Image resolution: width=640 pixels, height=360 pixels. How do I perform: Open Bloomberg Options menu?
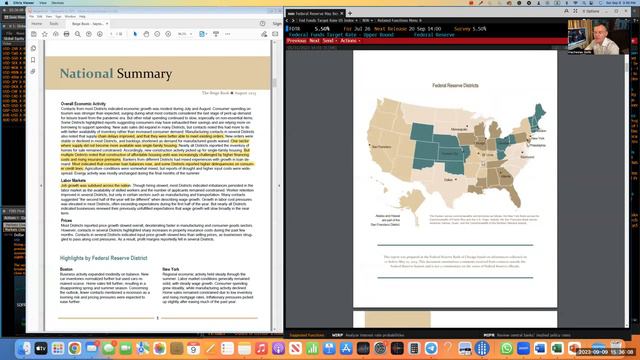(x=591, y=11)
